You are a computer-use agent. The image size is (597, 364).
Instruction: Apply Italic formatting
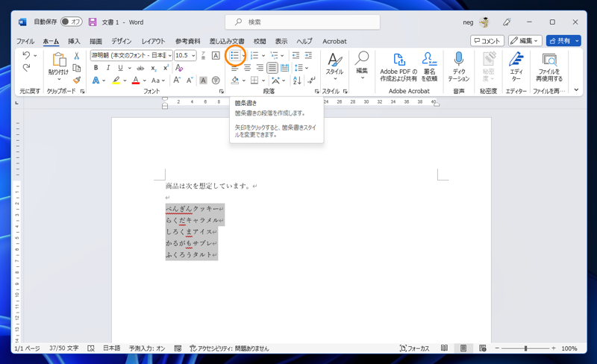click(x=108, y=68)
